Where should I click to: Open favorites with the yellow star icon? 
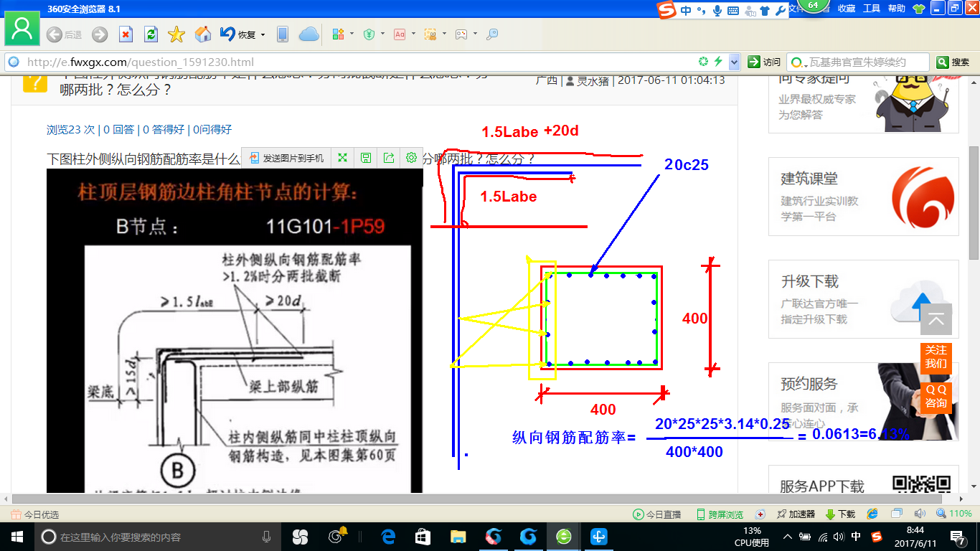(x=176, y=34)
